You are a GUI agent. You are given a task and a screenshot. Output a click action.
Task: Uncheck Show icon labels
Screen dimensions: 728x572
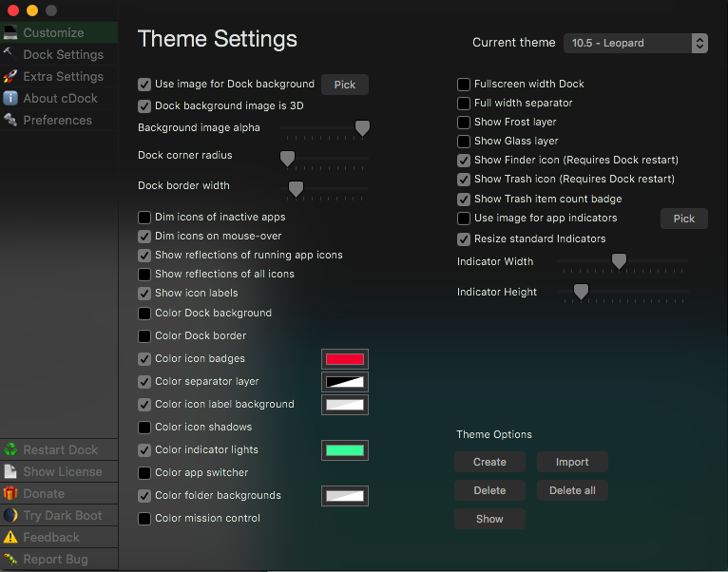tap(144, 294)
